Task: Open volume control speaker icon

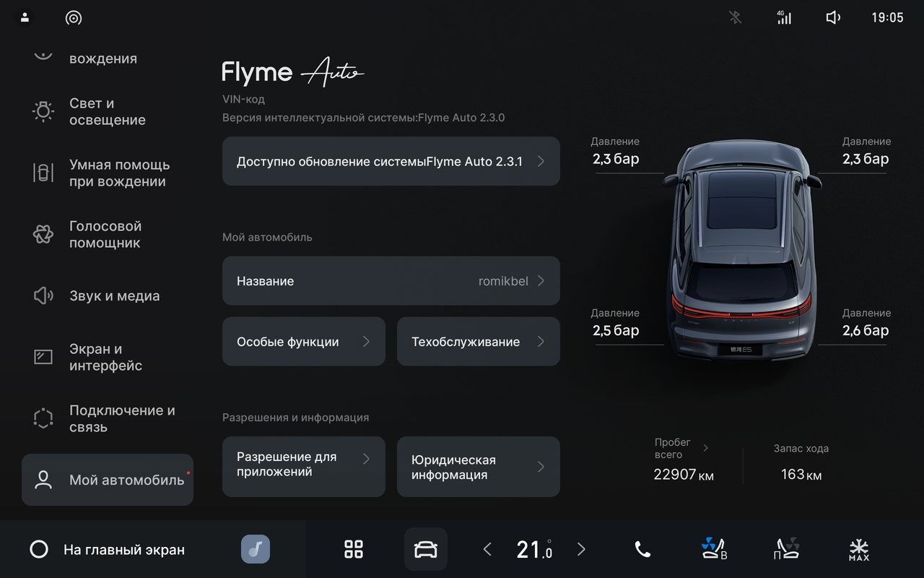Action: 833,17
